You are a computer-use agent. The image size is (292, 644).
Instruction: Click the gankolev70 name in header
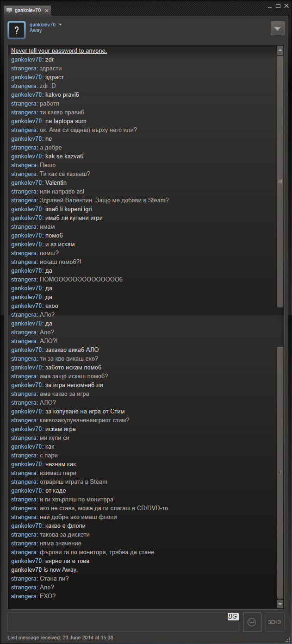click(43, 25)
